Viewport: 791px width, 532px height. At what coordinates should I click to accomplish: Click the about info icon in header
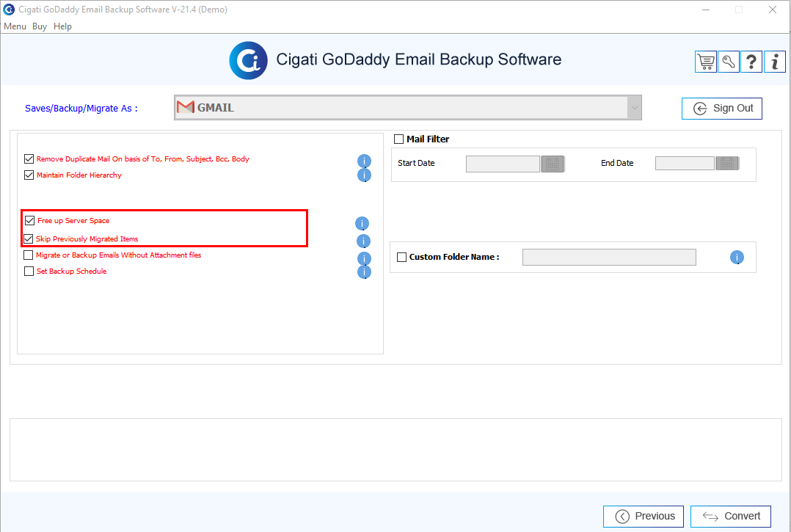(774, 62)
